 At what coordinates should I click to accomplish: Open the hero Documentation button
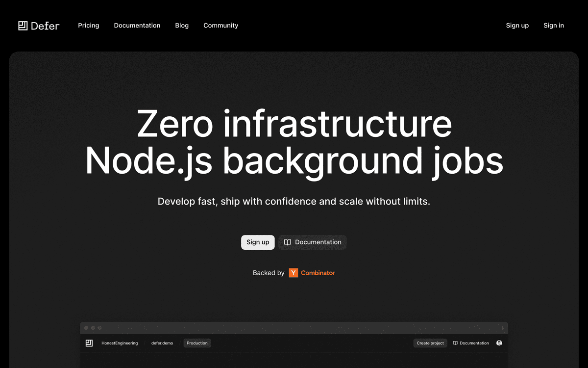pos(313,242)
